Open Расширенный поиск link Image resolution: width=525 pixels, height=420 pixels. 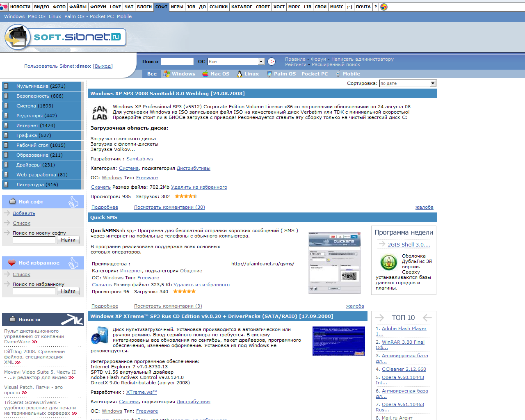(336, 64)
